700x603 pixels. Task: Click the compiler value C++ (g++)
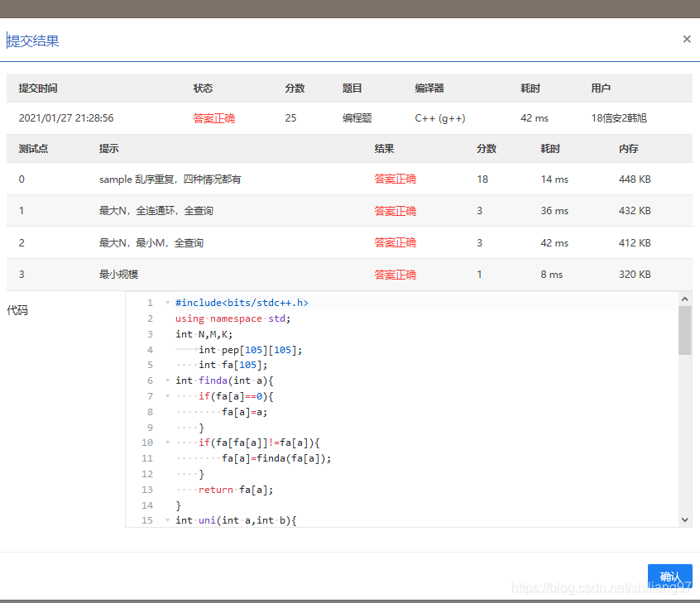pos(439,117)
